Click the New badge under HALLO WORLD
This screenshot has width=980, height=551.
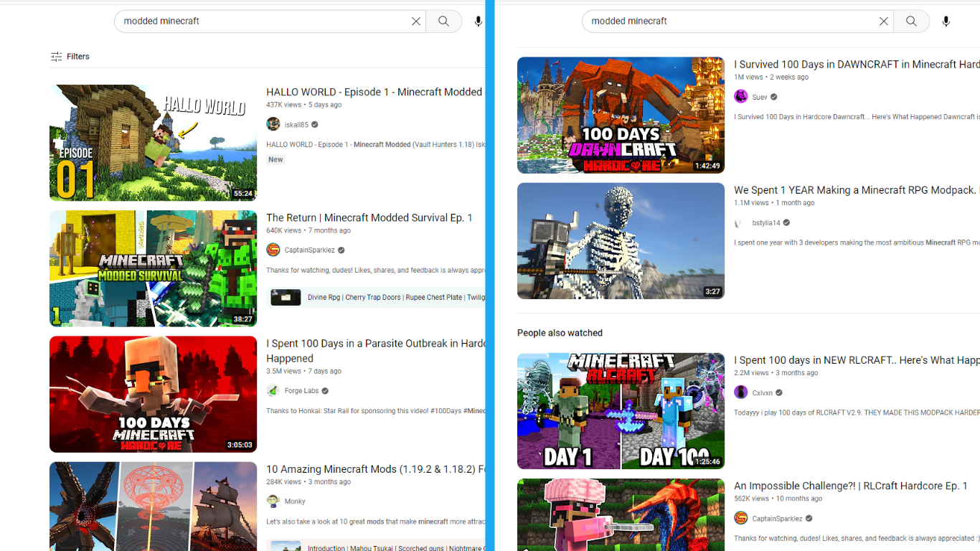[x=275, y=159]
